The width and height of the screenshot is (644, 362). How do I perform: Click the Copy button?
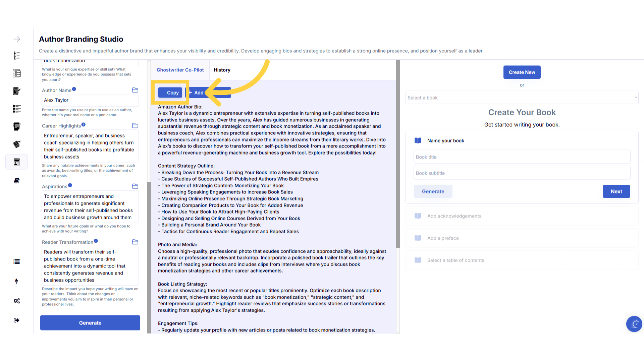(x=170, y=93)
